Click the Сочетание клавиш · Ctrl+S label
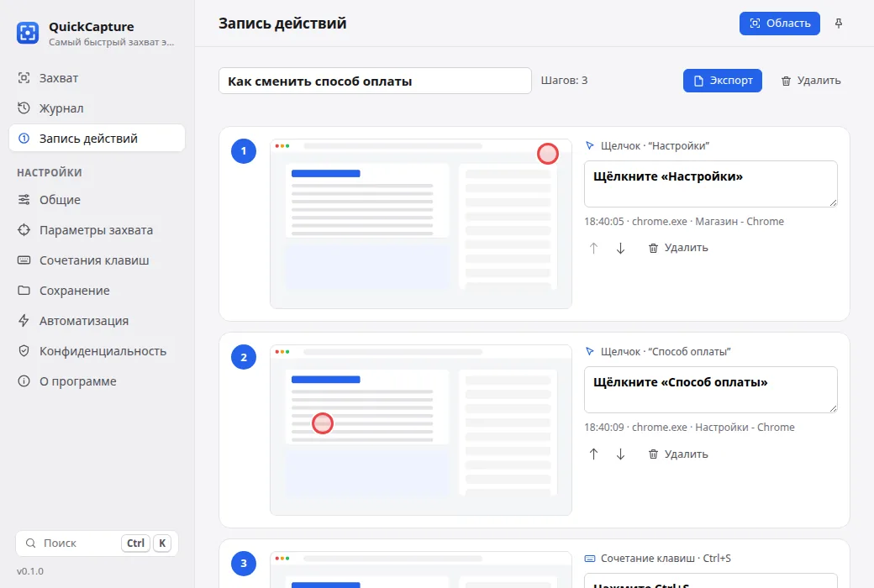The height and width of the screenshot is (588, 874). [x=666, y=558]
